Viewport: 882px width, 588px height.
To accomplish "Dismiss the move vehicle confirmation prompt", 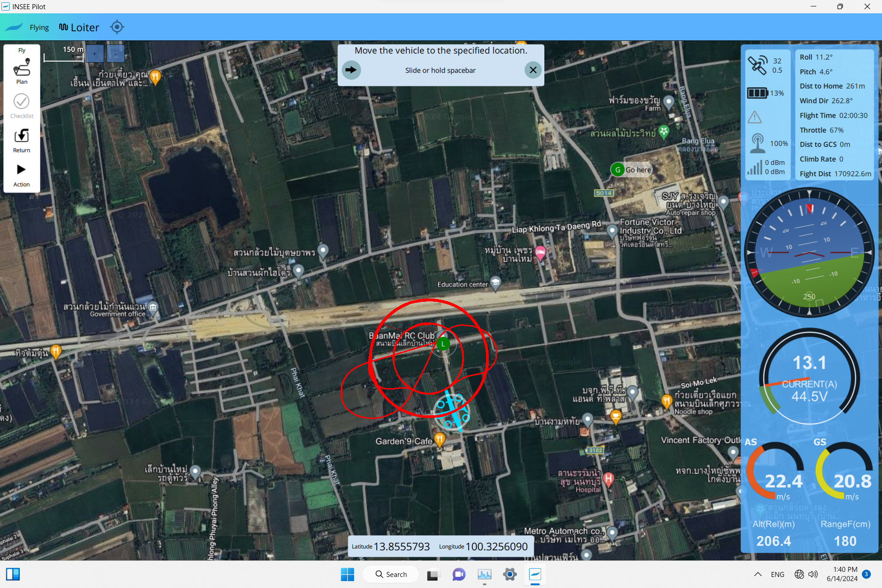I will click(533, 70).
